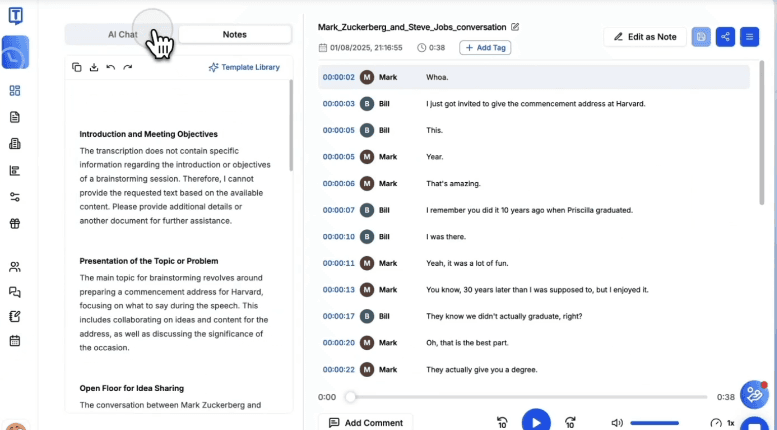
Task: Switch to the Notes tab
Action: click(x=235, y=35)
